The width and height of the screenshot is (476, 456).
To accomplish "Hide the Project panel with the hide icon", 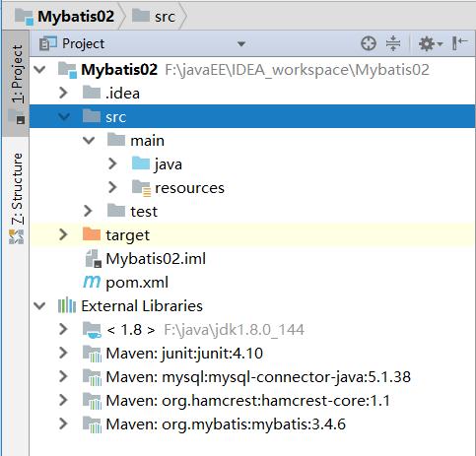I will 459,43.
